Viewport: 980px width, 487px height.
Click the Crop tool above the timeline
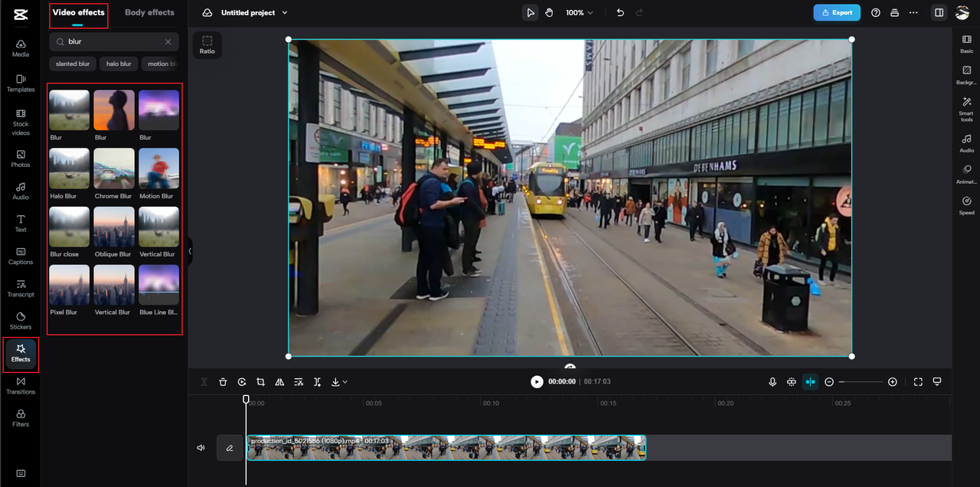click(x=260, y=381)
